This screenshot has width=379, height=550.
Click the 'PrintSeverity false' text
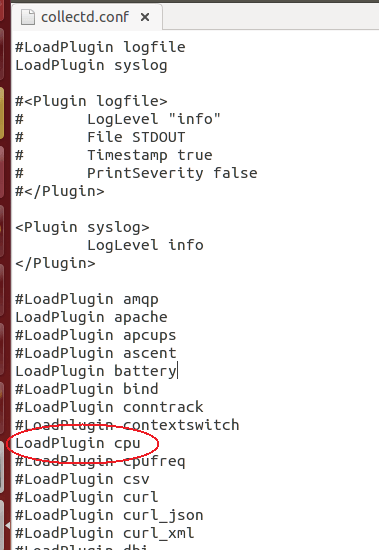172,173
